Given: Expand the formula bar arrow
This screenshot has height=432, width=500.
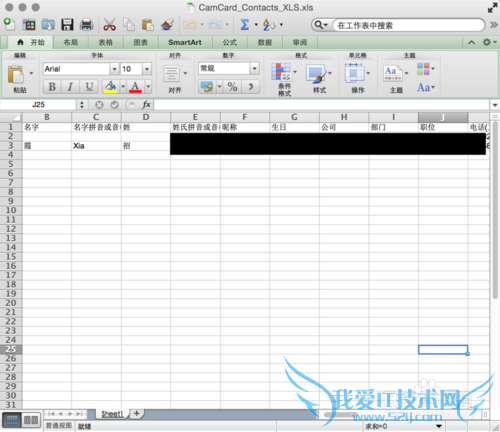Looking at the screenshot, I should click(x=495, y=105).
